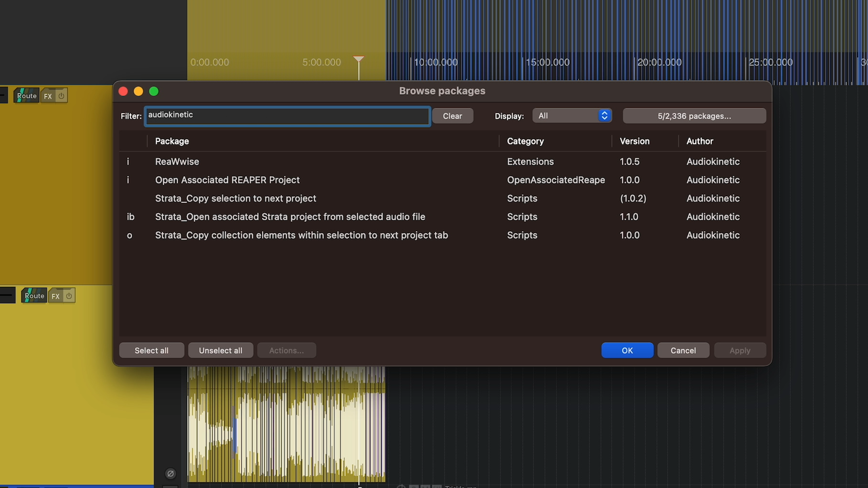This screenshot has width=868, height=488.
Task: Click the OpenAssociatedReape category cell
Action: (556, 180)
